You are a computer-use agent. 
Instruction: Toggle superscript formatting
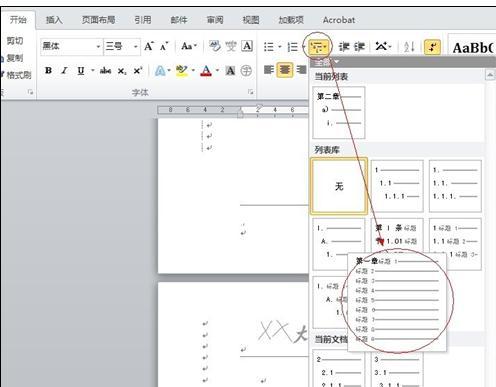pos(138,71)
